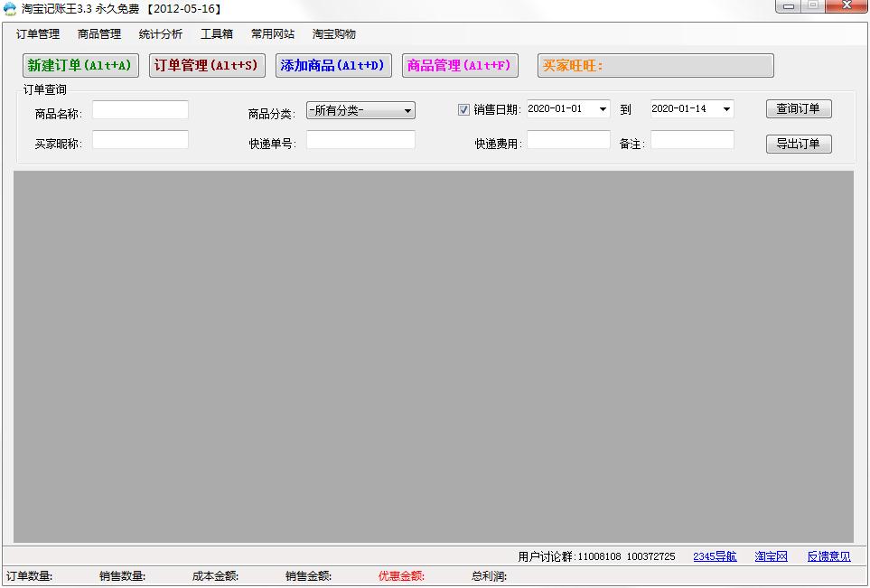Click the 订单管理(Alt+S) button
This screenshot has height=588, width=870.
click(x=207, y=65)
